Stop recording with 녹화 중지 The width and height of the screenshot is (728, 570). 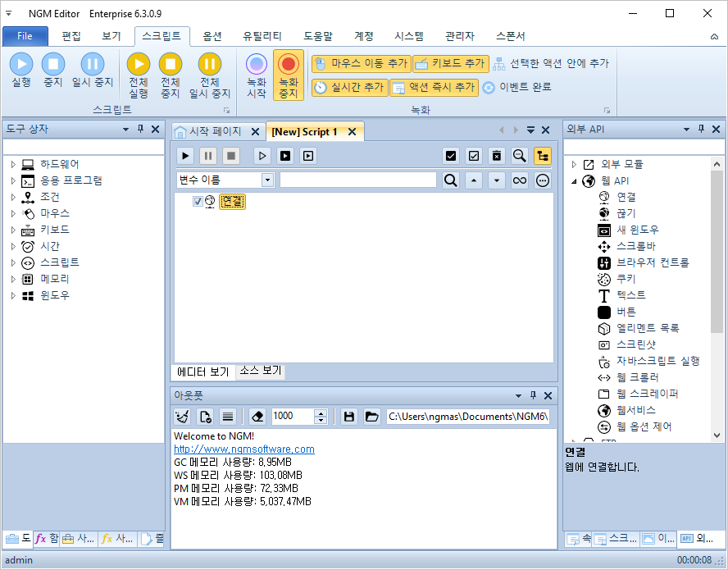(x=289, y=75)
